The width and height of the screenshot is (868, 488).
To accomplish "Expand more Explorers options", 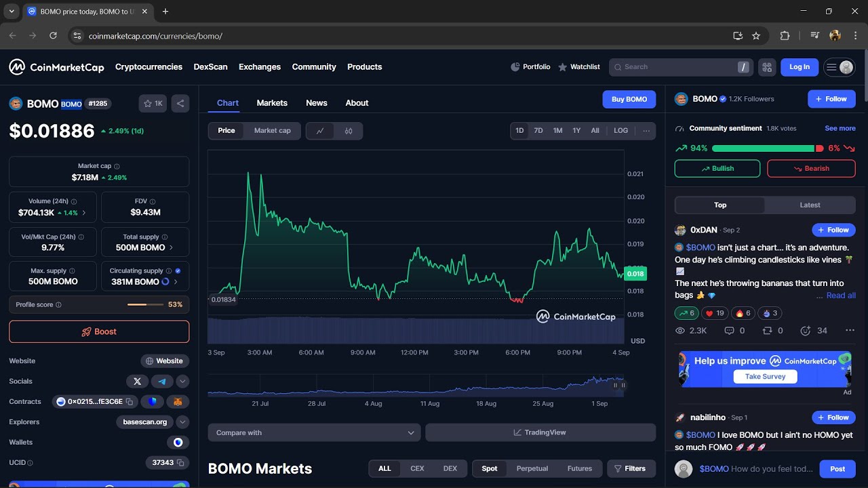I will click(182, 422).
